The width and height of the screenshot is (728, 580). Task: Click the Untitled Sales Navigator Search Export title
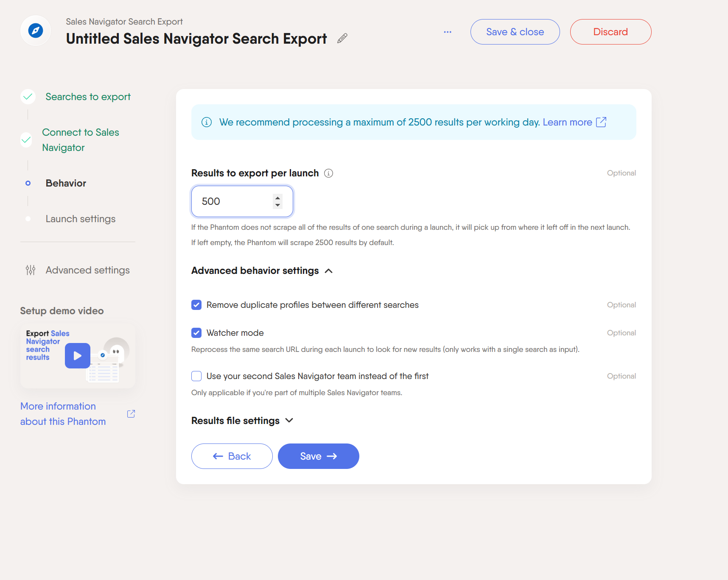[x=196, y=39]
